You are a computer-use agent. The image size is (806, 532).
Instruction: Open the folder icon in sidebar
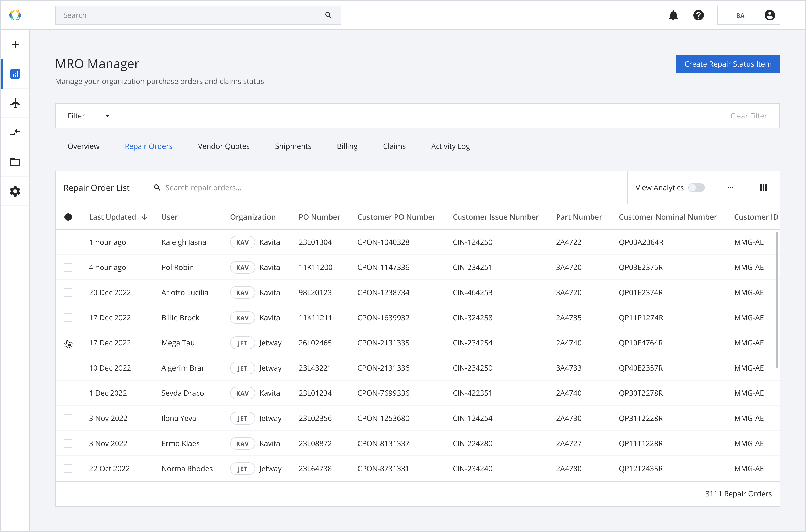15,162
